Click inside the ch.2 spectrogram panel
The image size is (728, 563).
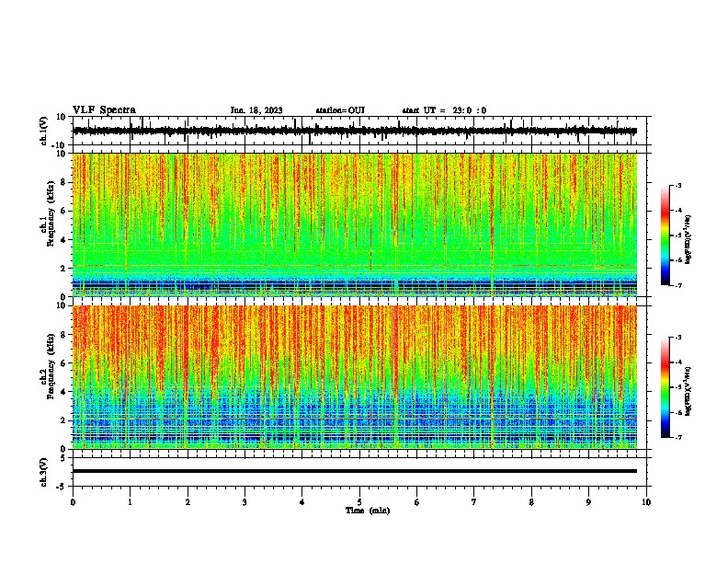click(x=355, y=377)
